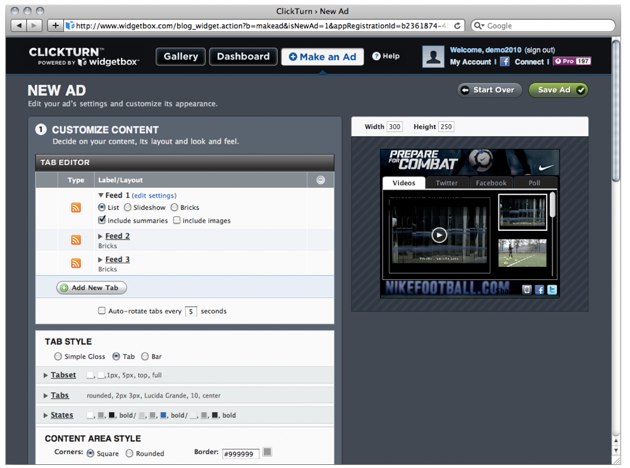
Task: Click the Widgetbox share icon in ad footer
Action: tap(526, 290)
